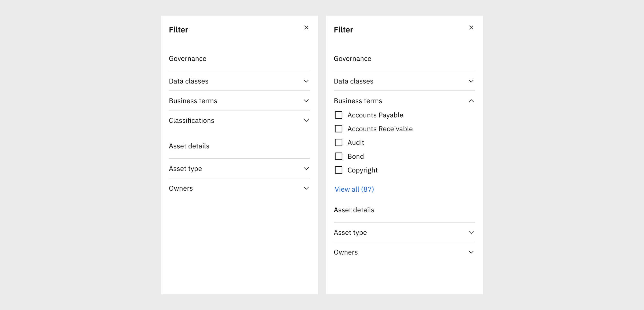
Task: Tick the Audit checkbox
Action: (x=338, y=143)
